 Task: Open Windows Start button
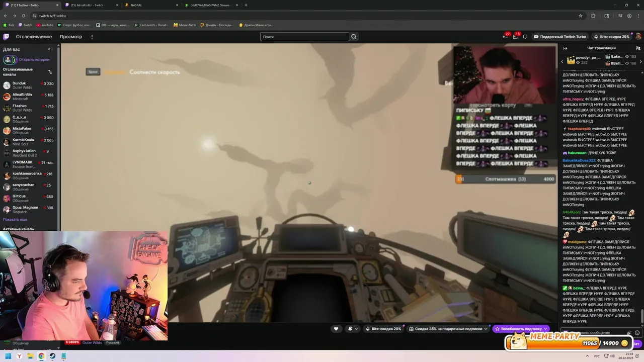click(x=8, y=356)
